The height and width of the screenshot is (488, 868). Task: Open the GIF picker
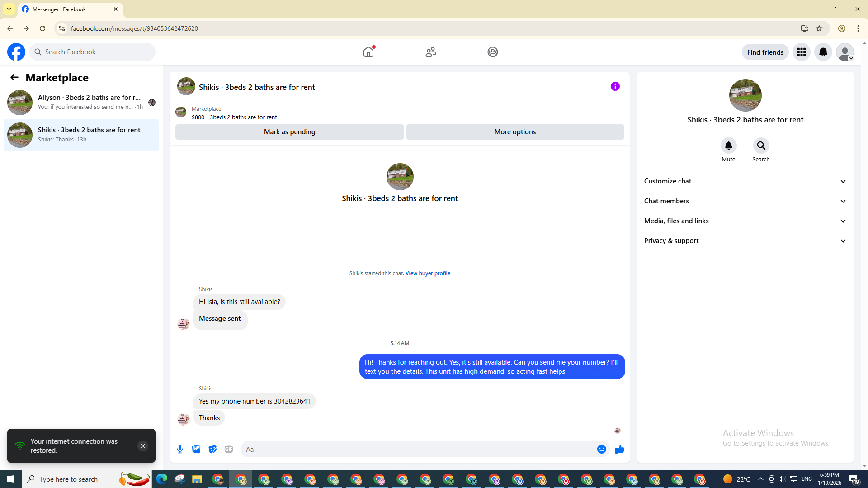[229, 449]
